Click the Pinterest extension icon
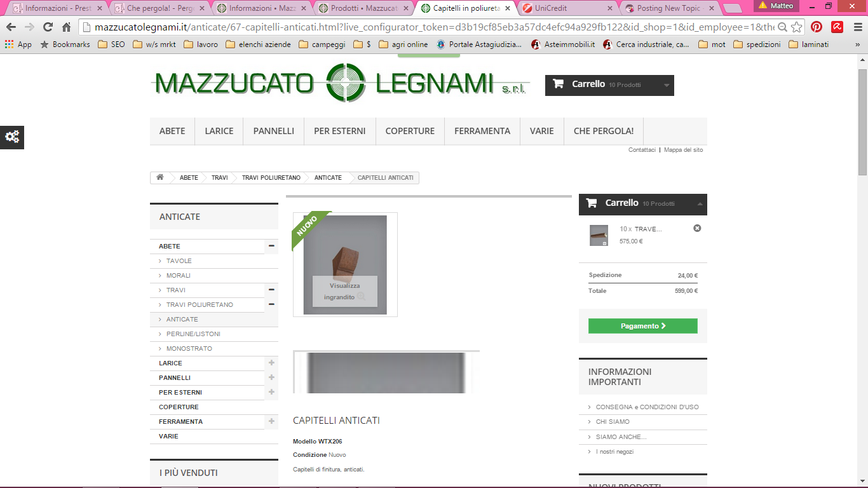868x488 pixels. click(817, 27)
